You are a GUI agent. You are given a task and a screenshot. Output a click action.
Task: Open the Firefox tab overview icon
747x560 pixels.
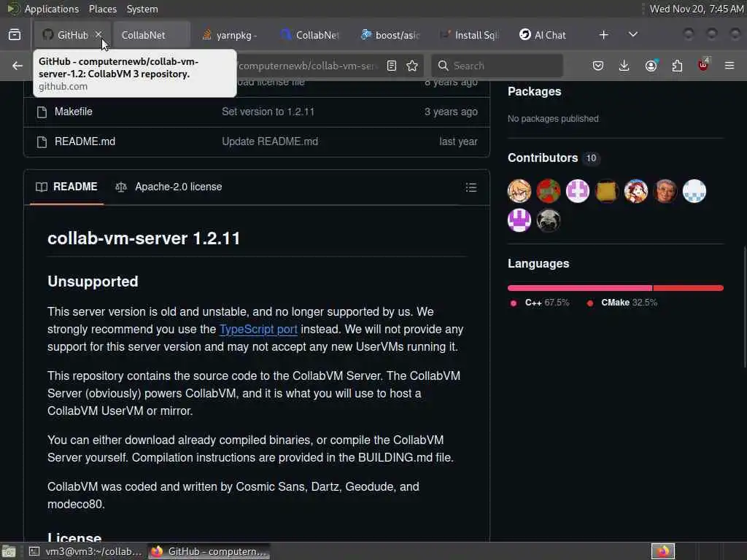pyautogui.click(x=15, y=35)
